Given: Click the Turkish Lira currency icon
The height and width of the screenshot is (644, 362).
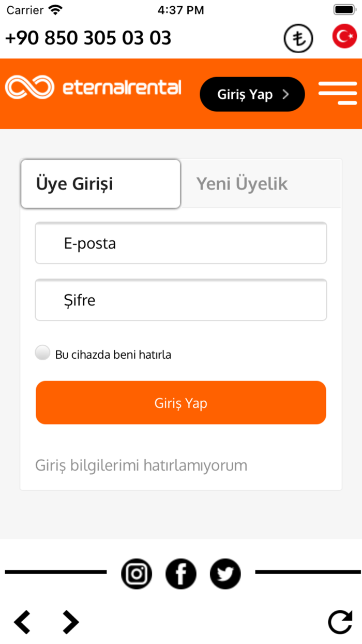Looking at the screenshot, I should (x=298, y=38).
